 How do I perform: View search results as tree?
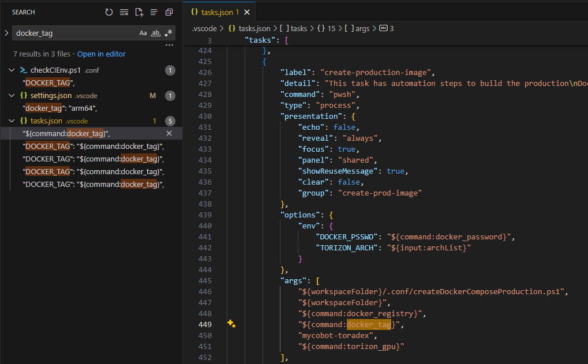pyautogui.click(x=154, y=12)
